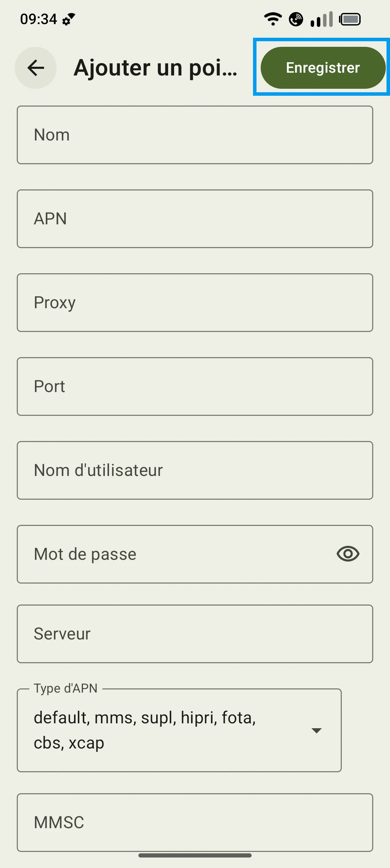Tap the battery status icon
Image resolution: width=390 pixels, height=868 pixels.
(x=350, y=19)
